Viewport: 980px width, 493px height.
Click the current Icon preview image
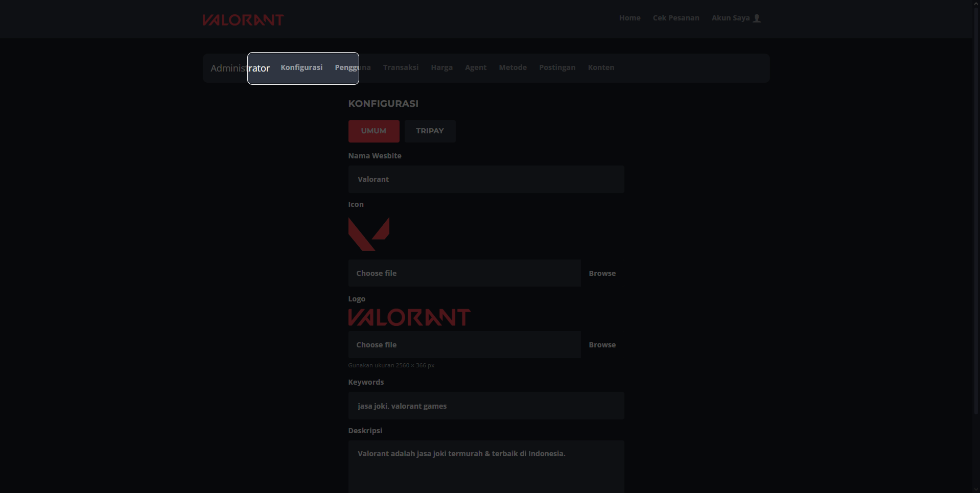[369, 234]
